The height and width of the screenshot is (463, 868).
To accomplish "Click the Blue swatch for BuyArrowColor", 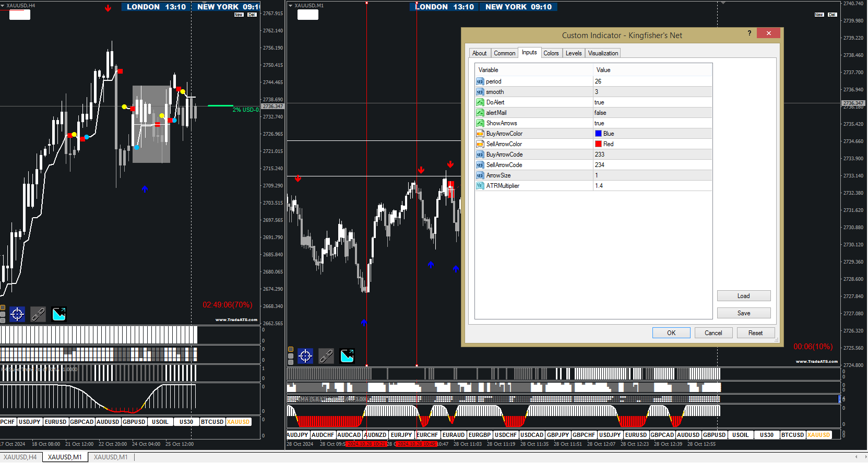I will click(599, 134).
